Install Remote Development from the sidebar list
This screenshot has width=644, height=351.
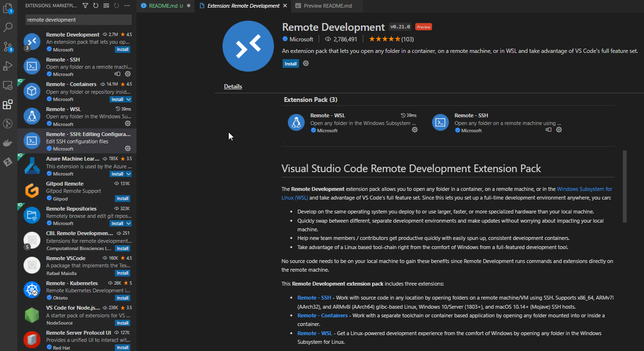point(123,50)
